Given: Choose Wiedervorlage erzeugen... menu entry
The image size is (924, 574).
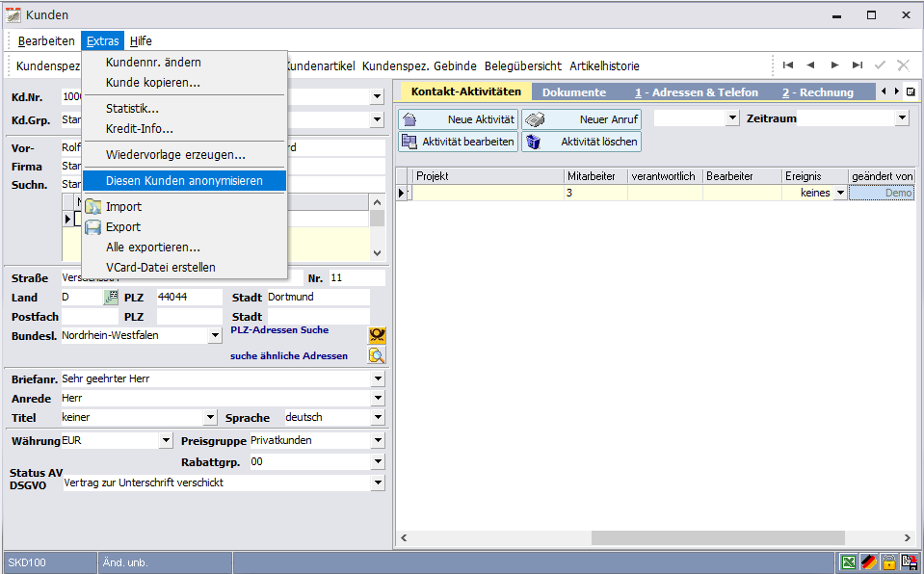Looking at the screenshot, I should click(x=184, y=154).
